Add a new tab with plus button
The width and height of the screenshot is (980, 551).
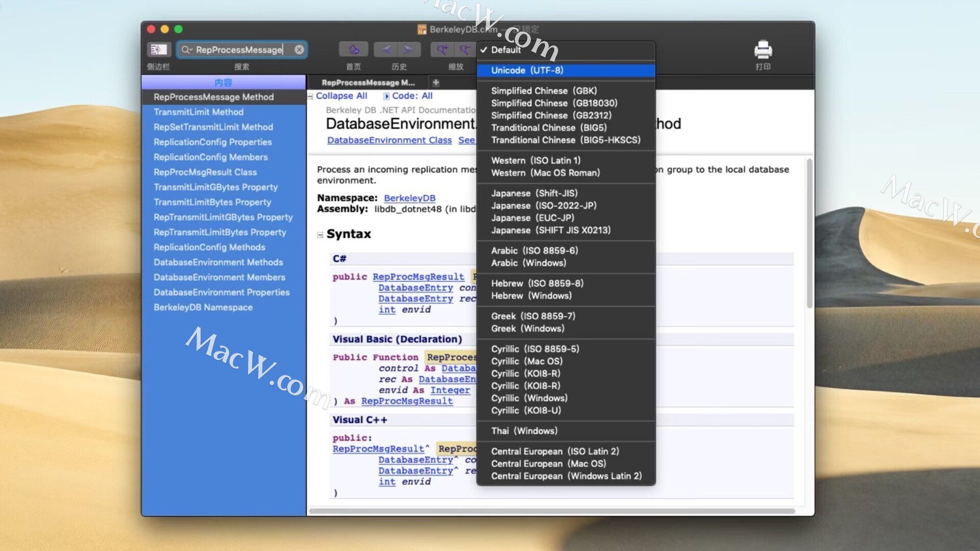436,82
